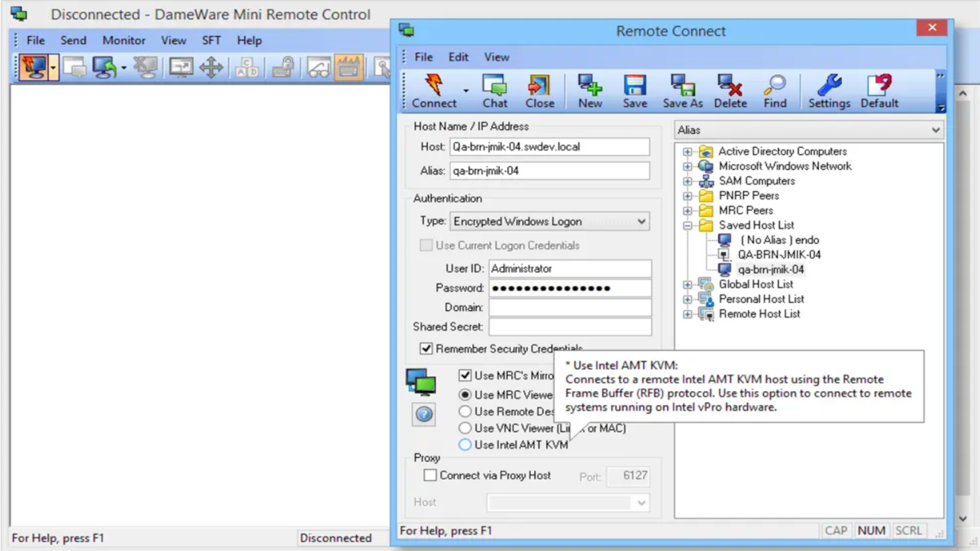Expand Global Host List node

click(x=688, y=285)
